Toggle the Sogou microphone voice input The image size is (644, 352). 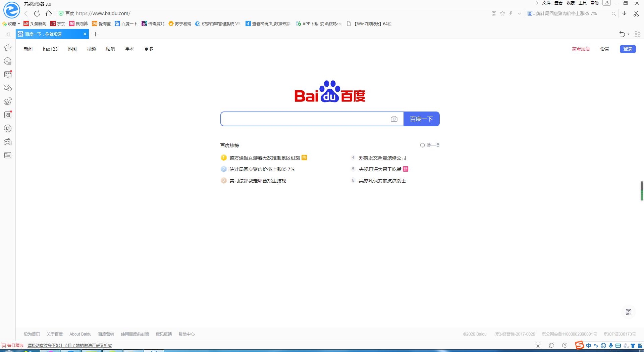tap(611, 346)
